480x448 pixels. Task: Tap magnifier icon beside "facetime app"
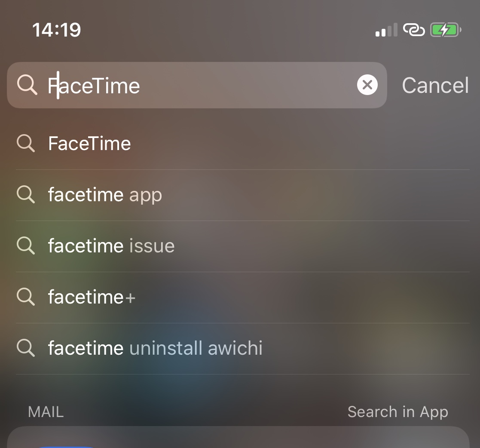(26, 194)
